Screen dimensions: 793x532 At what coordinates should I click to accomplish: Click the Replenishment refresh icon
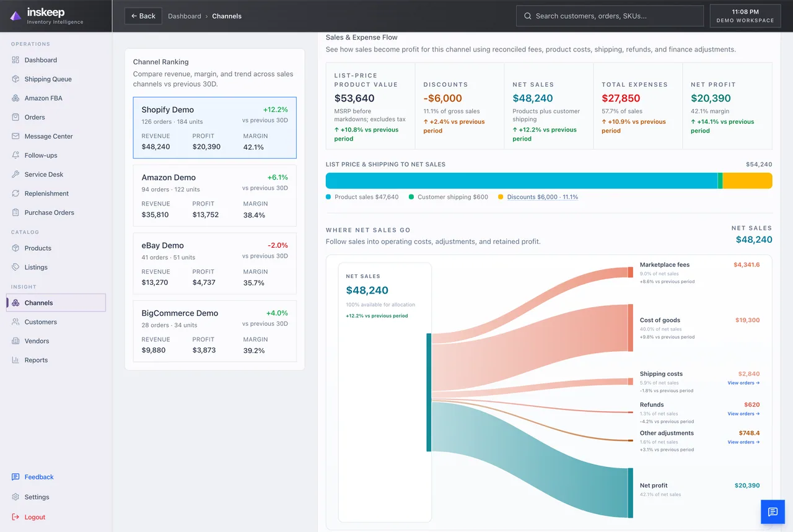(15, 194)
